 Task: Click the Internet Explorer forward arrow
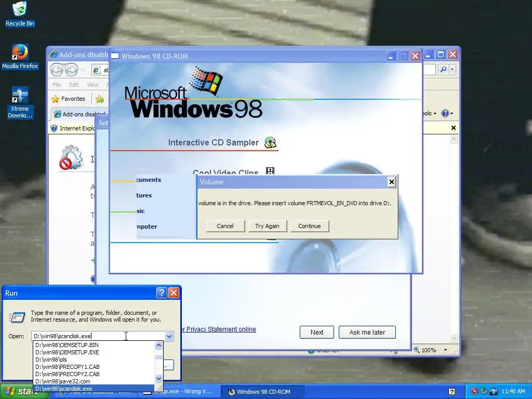point(71,70)
